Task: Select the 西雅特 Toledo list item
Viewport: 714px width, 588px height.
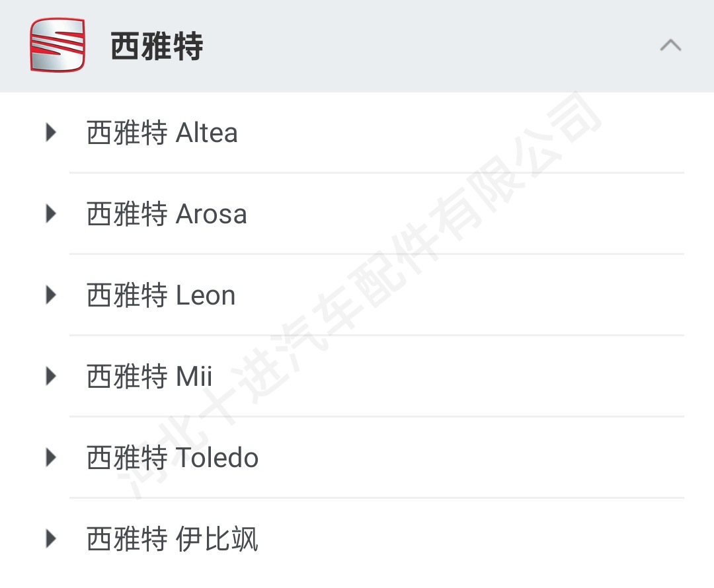Action: (173, 458)
